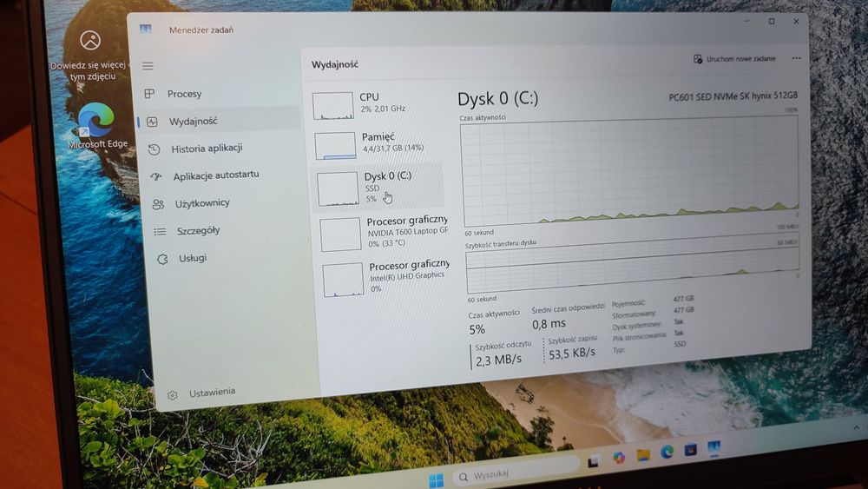Click the Ustawienia gear icon
The height and width of the screenshot is (489, 868).
point(173,395)
